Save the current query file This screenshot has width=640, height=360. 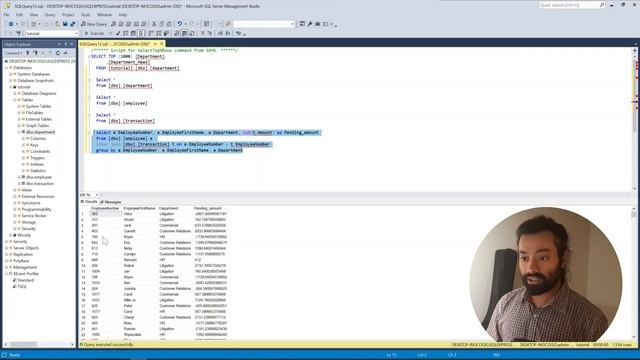tap(65, 24)
